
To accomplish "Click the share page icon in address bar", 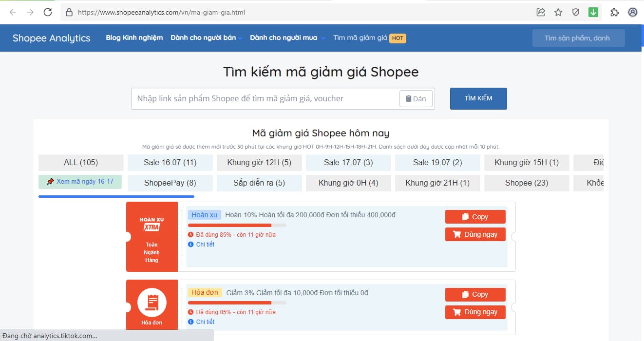I will (541, 12).
